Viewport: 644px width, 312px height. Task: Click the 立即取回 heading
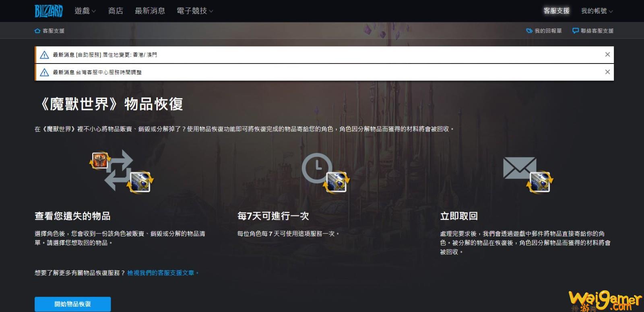pos(459,216)
